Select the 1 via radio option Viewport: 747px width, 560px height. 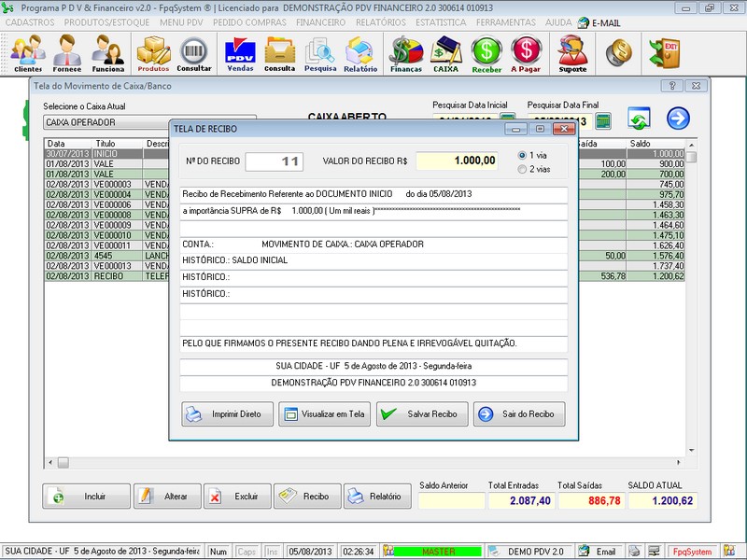pyautogui.click(x=522, y=155)
